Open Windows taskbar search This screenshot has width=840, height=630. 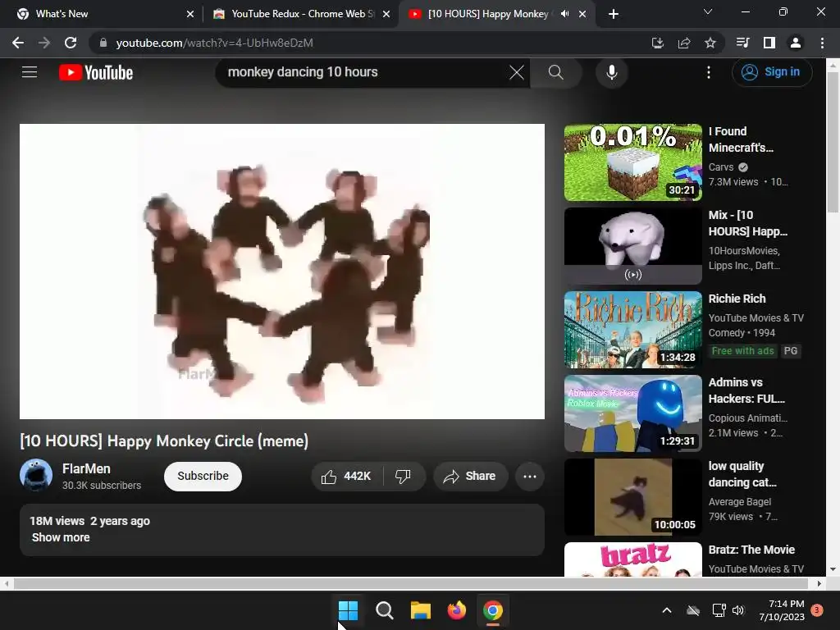point(385,610)
